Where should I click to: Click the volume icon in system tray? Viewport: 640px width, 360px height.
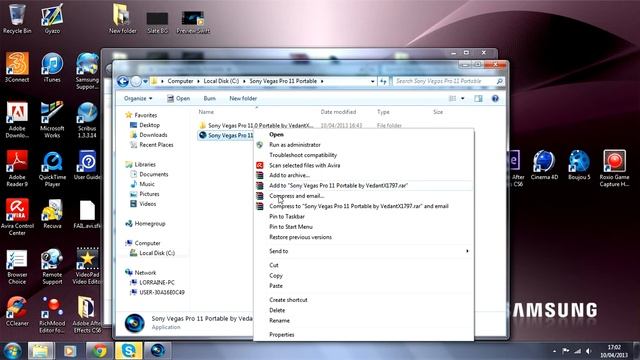point(588,351)
